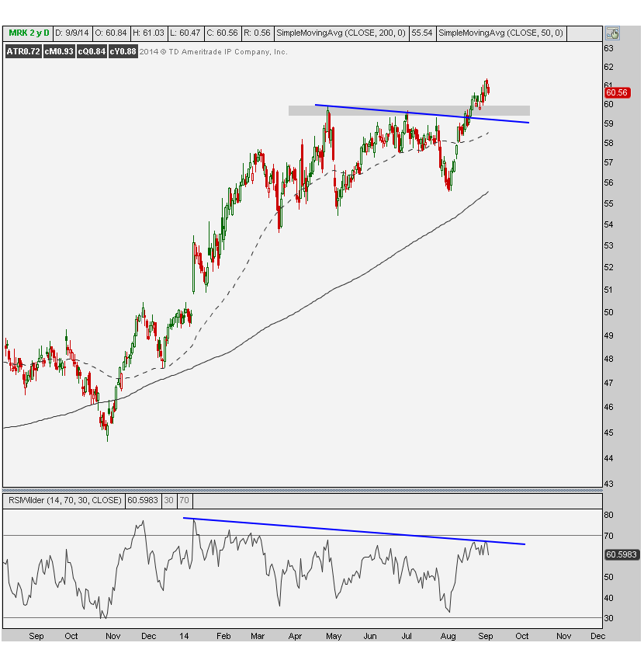644x667 pixels.
Task: Click the red 60.56 price bubble
Action: click(617, 92)
